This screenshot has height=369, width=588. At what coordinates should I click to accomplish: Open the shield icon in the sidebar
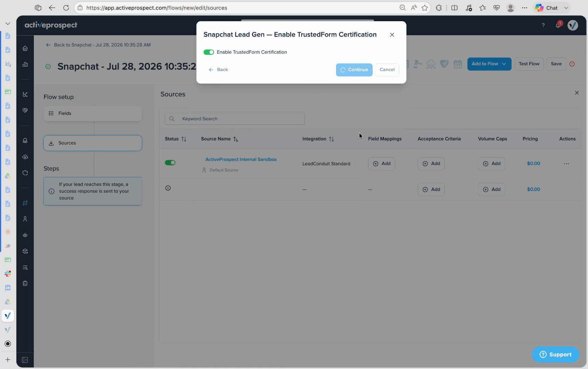click(x=25, y=173)
